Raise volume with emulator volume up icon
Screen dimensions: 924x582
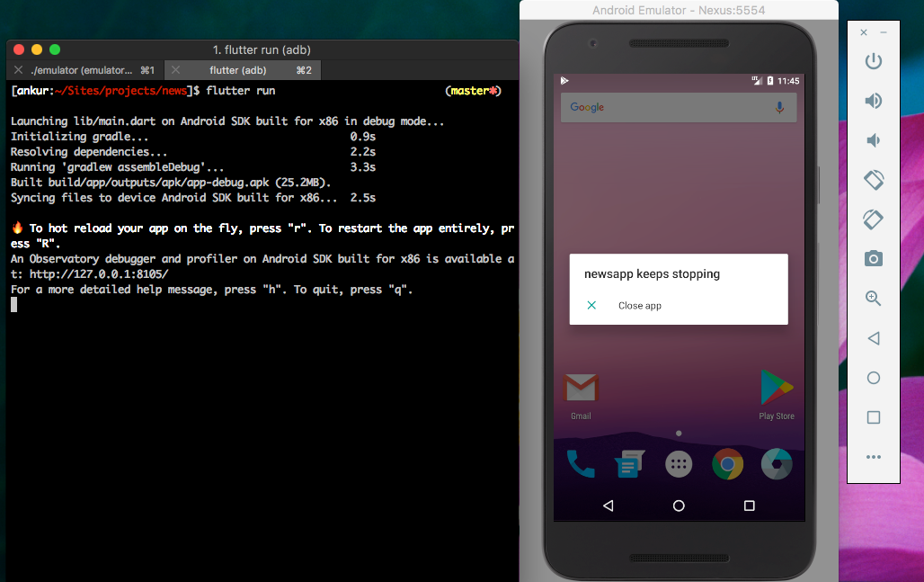874,101
